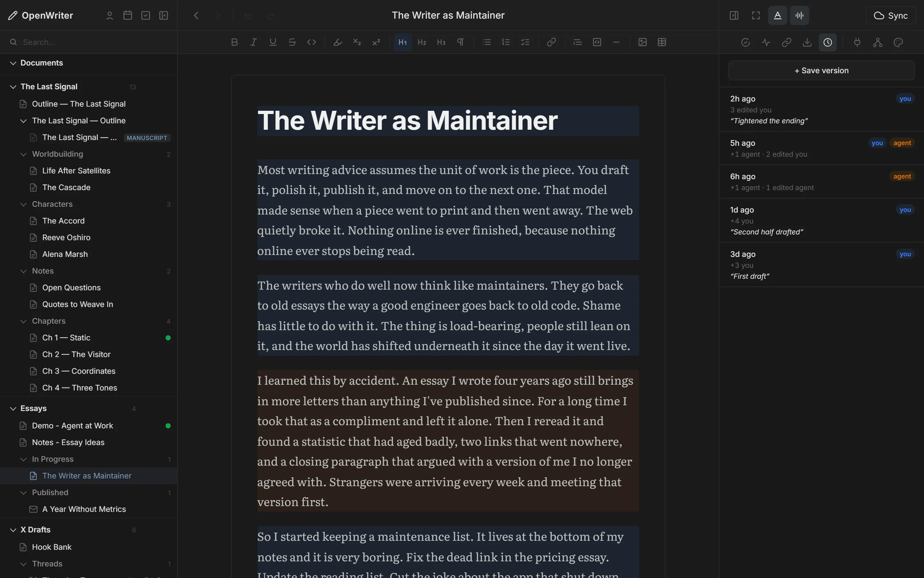Click the Save version button
Screen dimensions: 924x578
[x=821, y=70]
